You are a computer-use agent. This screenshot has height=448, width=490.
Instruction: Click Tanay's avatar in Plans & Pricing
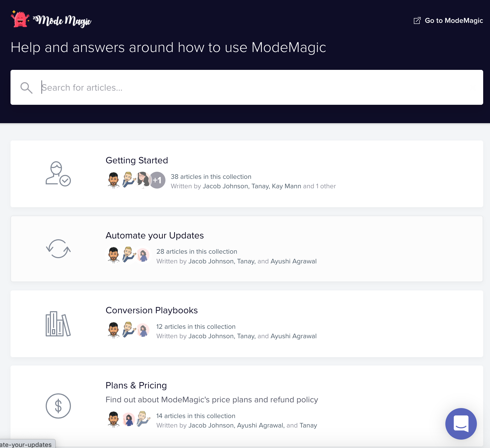(x=143, y=419)
